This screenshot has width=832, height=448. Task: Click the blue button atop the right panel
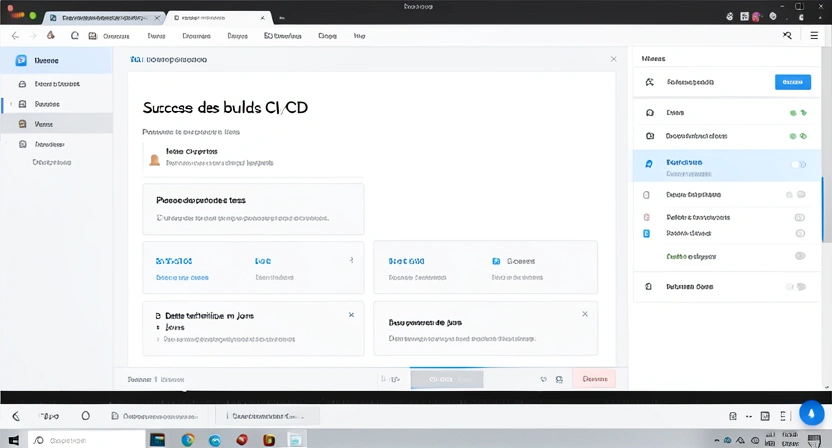point(793,82)
